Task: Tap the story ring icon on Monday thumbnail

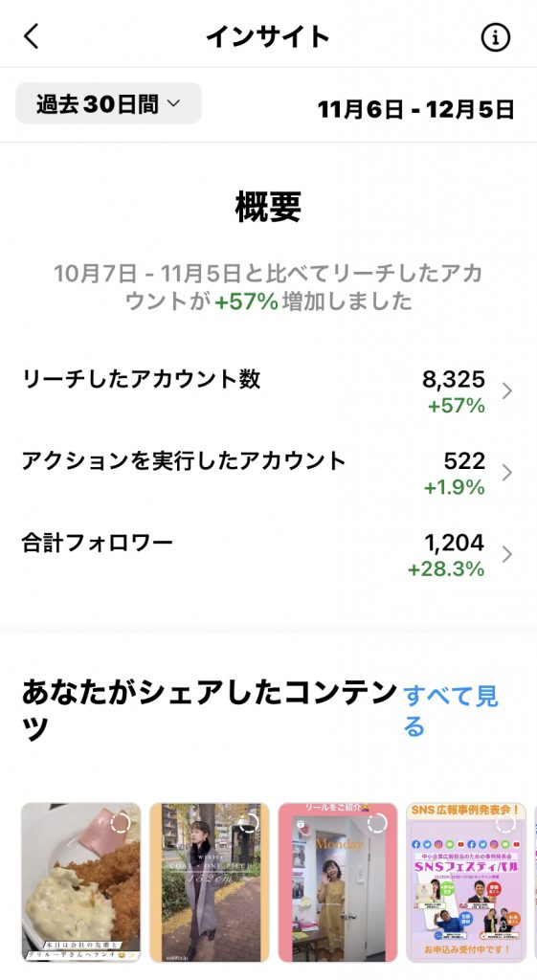Action: [377, 822]
